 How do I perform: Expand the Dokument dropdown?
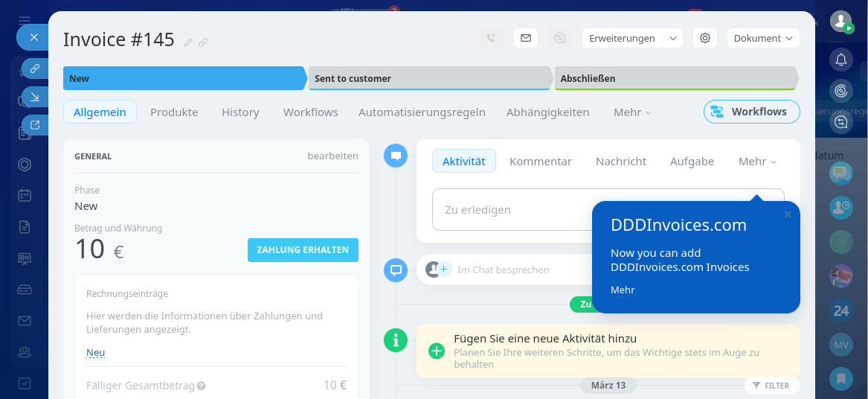[762, 38]
